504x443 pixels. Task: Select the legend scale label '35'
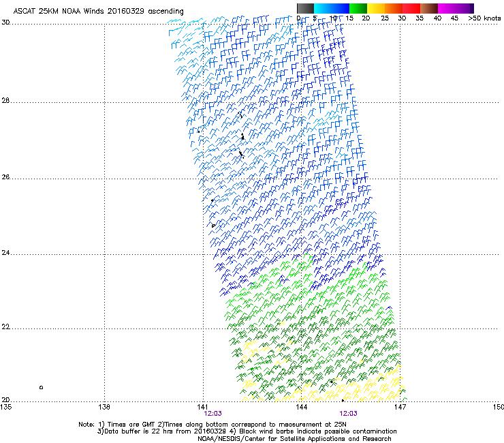tap(420, 18)
